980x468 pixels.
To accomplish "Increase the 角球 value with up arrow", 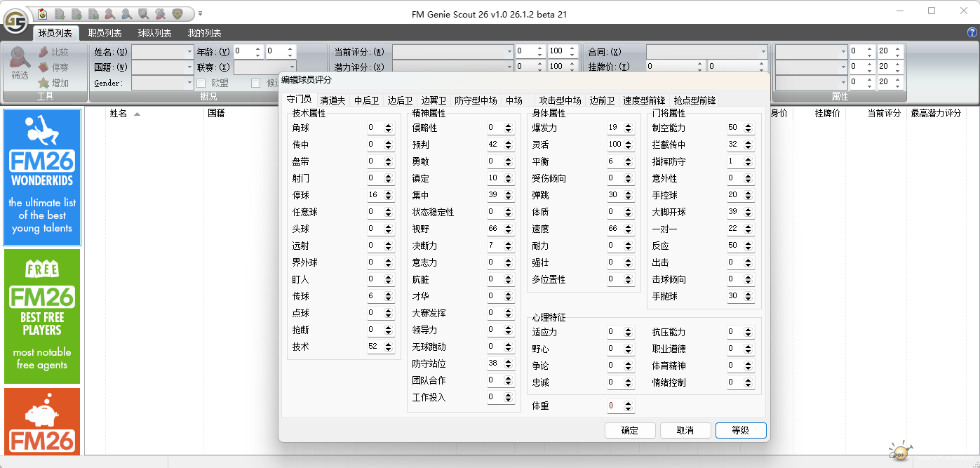I will point(389,125).
